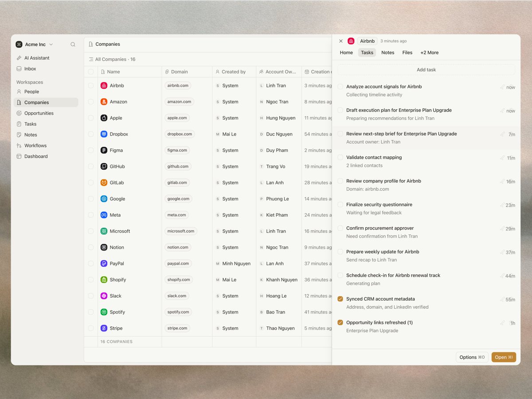Click the Acme Inc workspace logo
Screen dimensions: 532x399
[19, 44]
